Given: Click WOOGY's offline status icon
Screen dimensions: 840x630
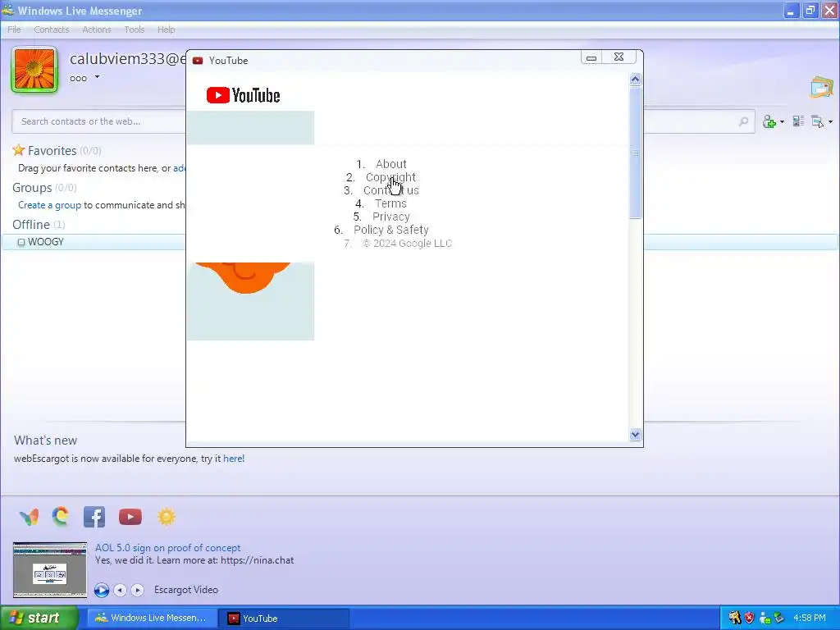Looking at the screenshot, I should [21, 242].
